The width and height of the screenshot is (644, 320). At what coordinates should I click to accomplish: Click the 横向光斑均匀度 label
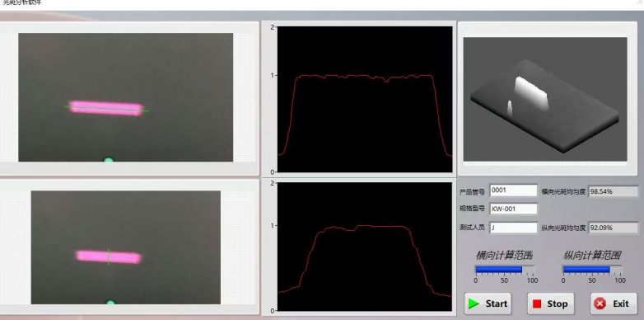coord(563,191)
